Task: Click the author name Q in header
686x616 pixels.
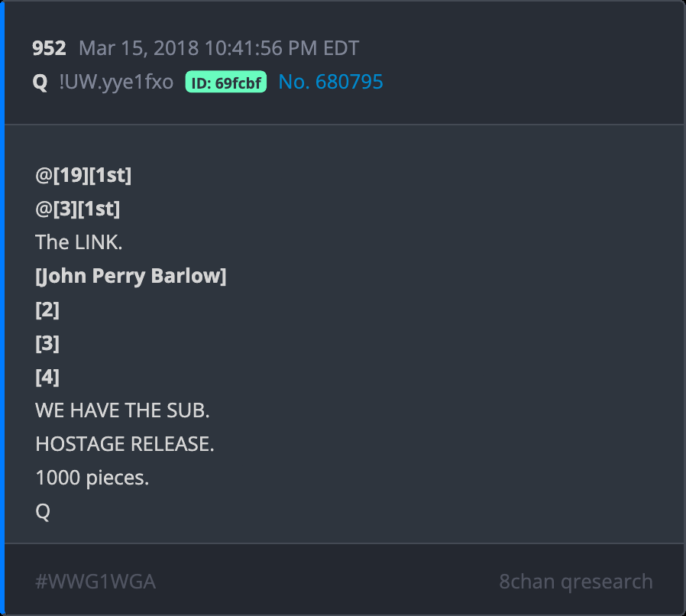Action: [x=40, y=83]
